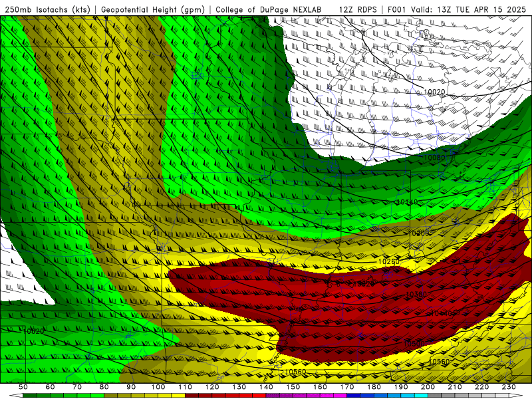532x399 pixels.
Task: Click the 160 value on the color scale
Action: point(321,387)
